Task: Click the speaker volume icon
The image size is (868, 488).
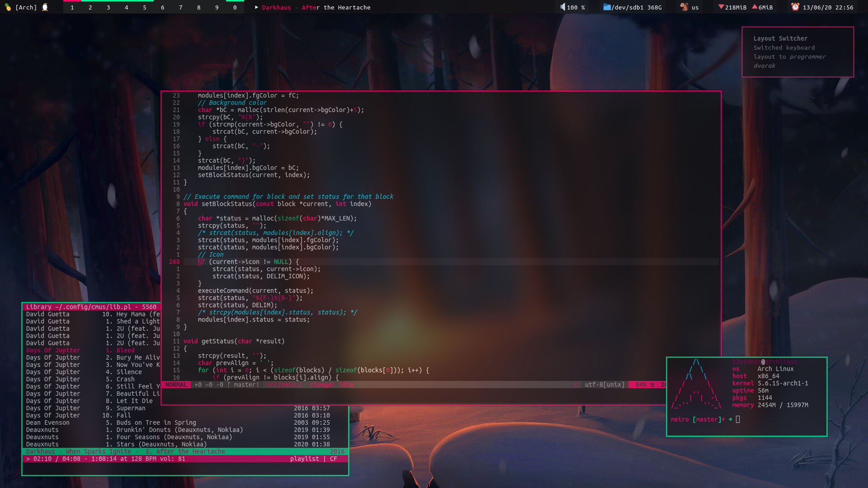Action: click(563, 7)
